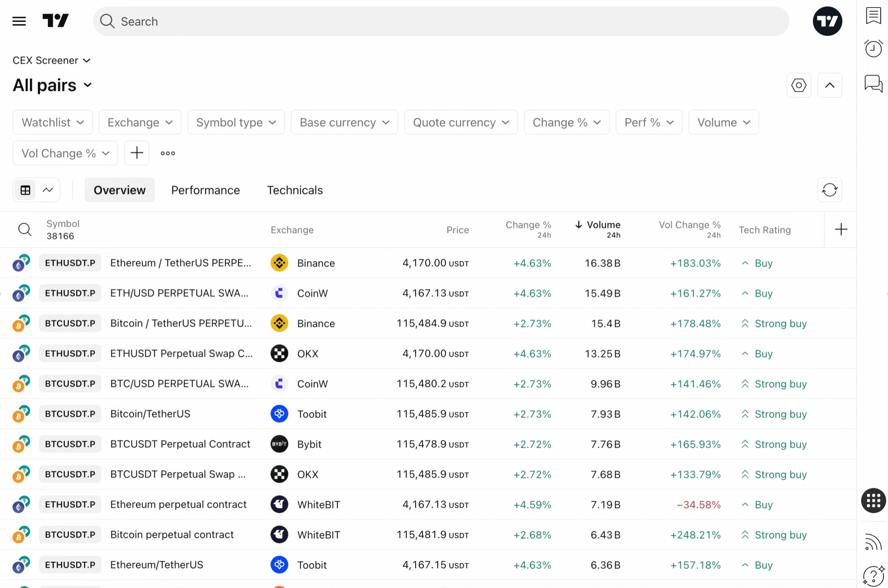Open the Quote currency dropdown
This screenshot has height=588, width=888.
pyautogui.click(x=461, y=122)
